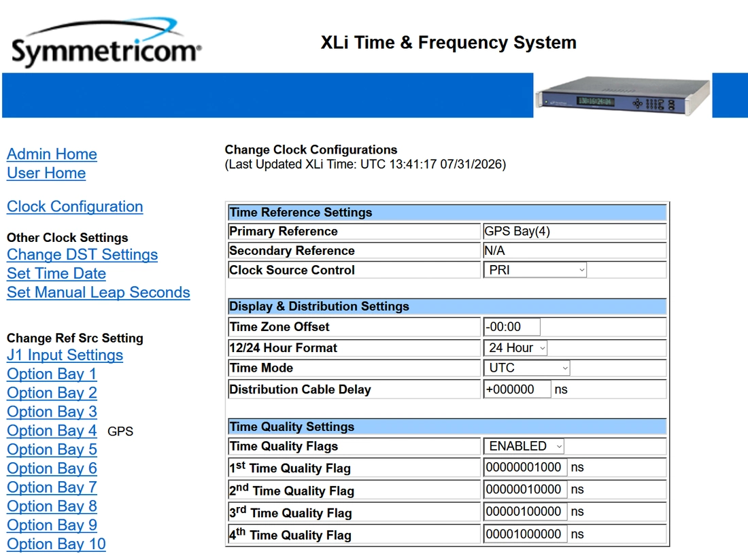The width and height of the screenshot is (748, 560).
Task: Click the Symmetricom logo
Action: 106,43
